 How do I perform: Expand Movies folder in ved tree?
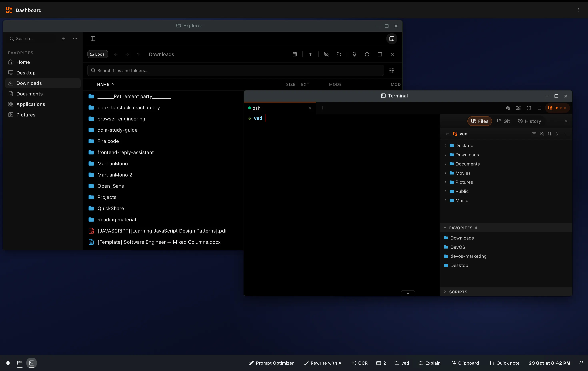pos(445,173)
